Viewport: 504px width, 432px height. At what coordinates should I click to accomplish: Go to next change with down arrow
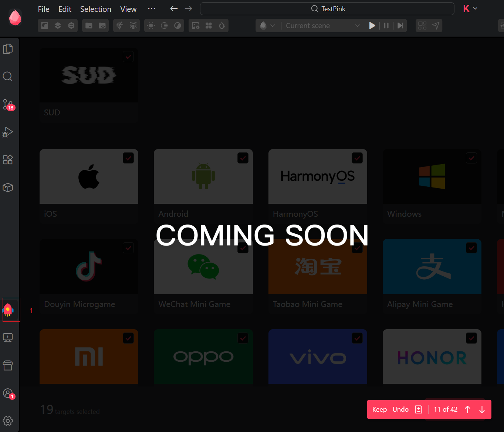click(x=482, y=409)
